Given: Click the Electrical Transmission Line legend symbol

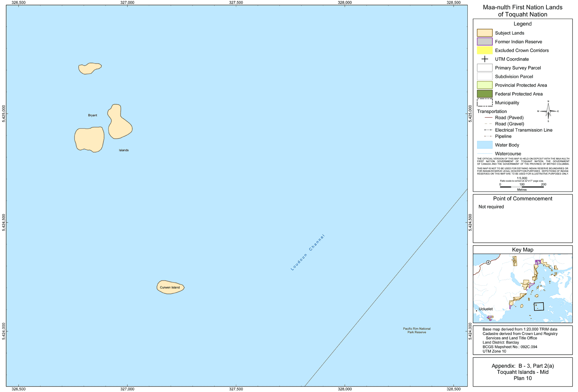Looking at the screenshot, I should (x=488, y=130).
